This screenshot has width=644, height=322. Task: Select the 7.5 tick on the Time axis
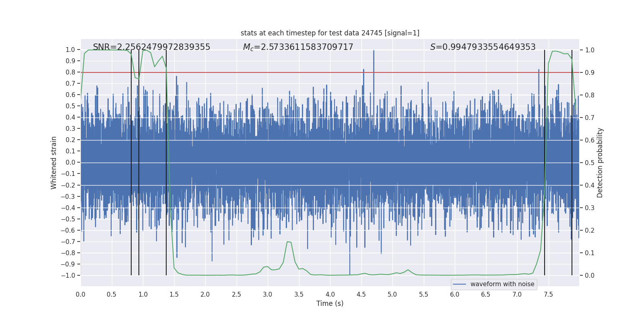(548, 295)
